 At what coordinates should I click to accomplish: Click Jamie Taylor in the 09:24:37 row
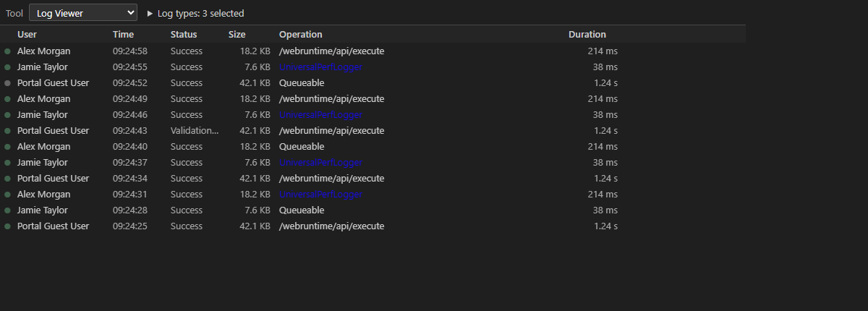click(43, 163)
